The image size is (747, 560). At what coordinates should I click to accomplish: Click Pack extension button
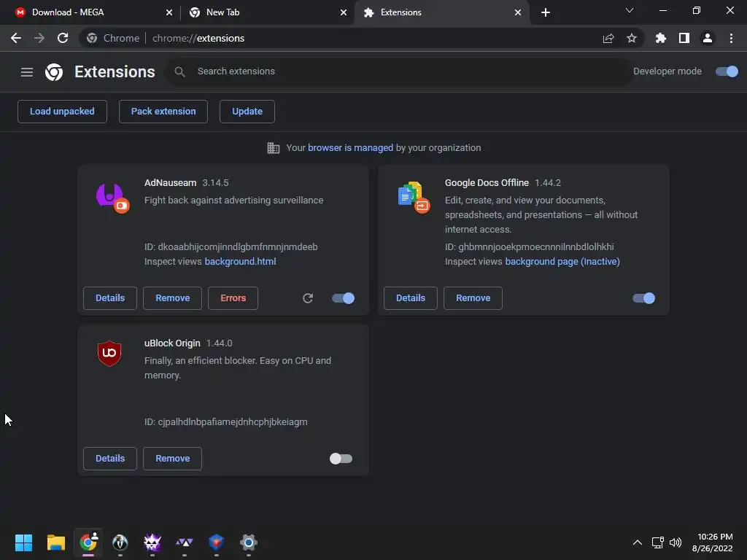163,112
